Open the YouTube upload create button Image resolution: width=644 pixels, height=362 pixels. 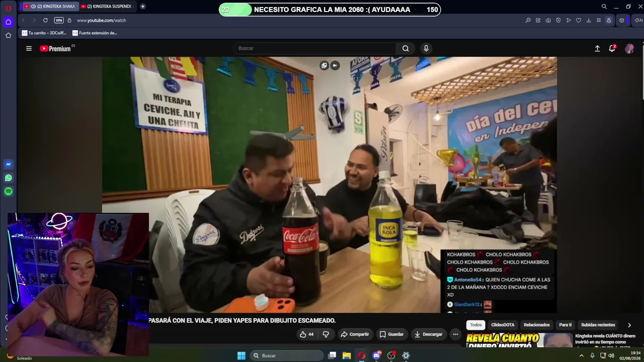coord(597,48)
